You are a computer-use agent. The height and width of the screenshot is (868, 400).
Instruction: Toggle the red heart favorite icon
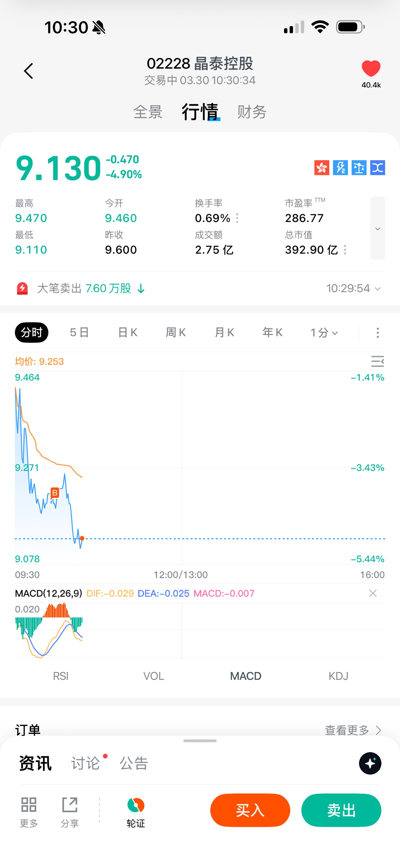pyautogui.click(x=371, y=68)
